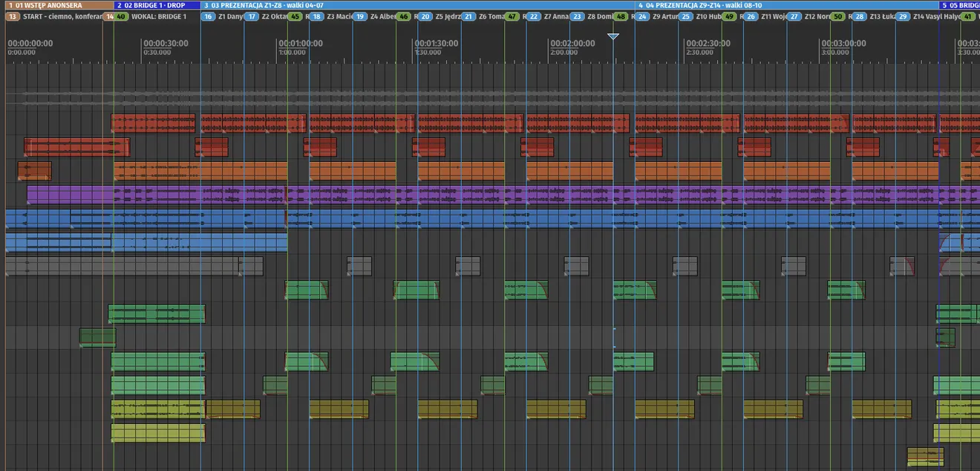Select the partly visible region 5 05 BRIDG
The height and width of the screenshot is (471, 980).
pos(960,5)
